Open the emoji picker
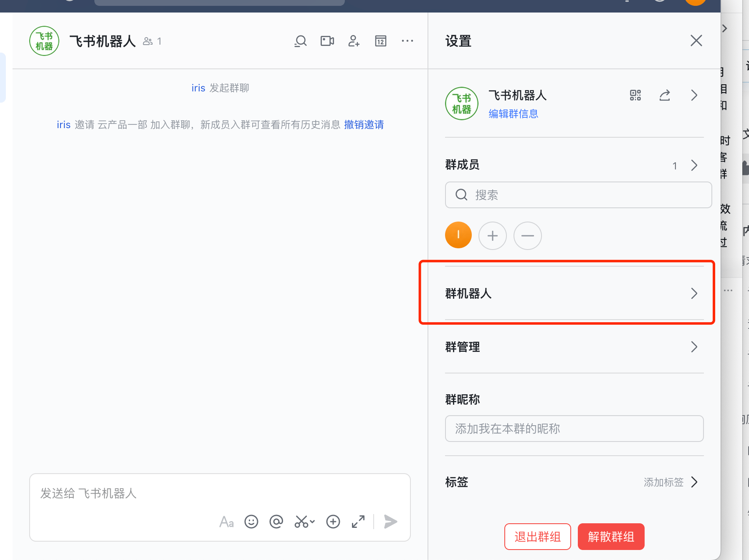The image size is (749, 560). pyautogui.click(x=251, y=522)
